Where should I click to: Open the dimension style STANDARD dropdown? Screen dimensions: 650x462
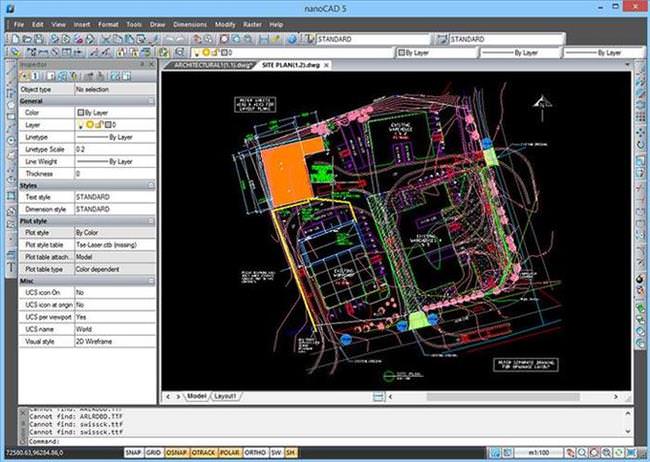(507, 39)
